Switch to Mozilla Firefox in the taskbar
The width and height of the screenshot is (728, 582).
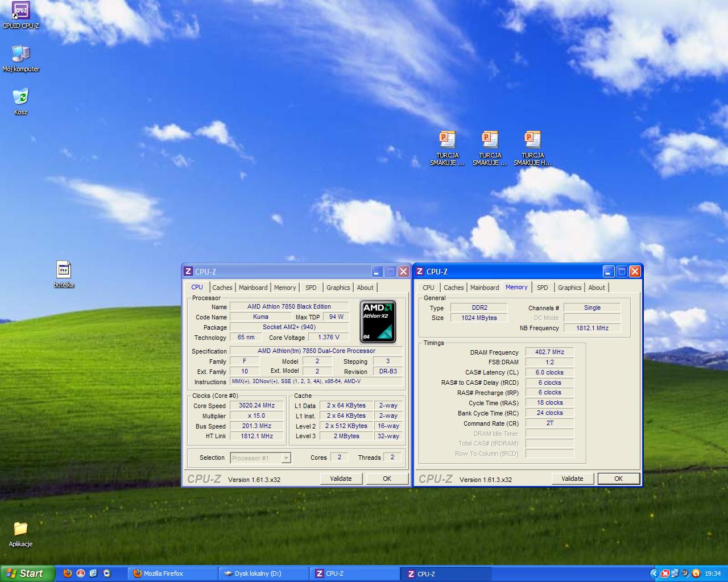(172, 573)
